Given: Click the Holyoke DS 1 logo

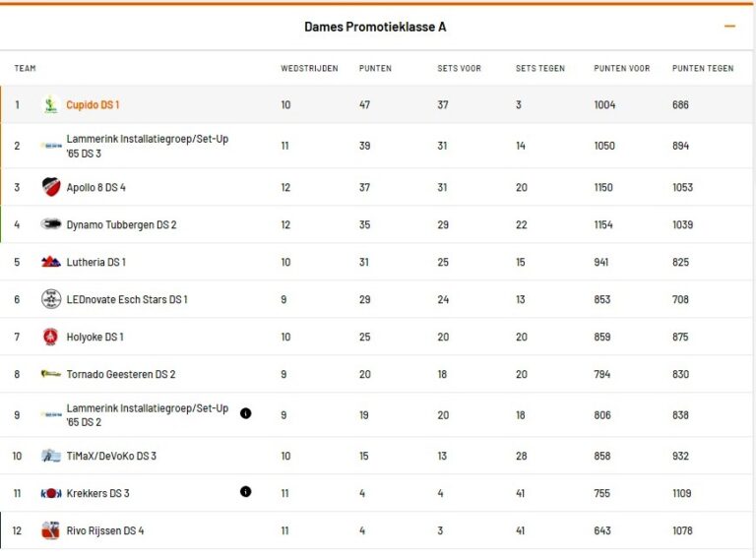Looking at the screenshot, I should pyautogui.click(x=51, y=337).
